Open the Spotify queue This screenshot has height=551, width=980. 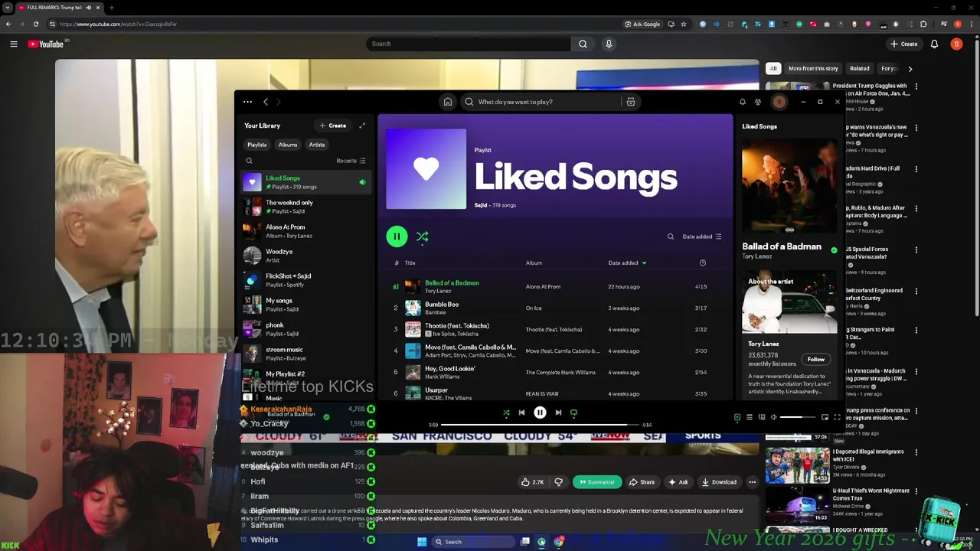tap(750, 417)
